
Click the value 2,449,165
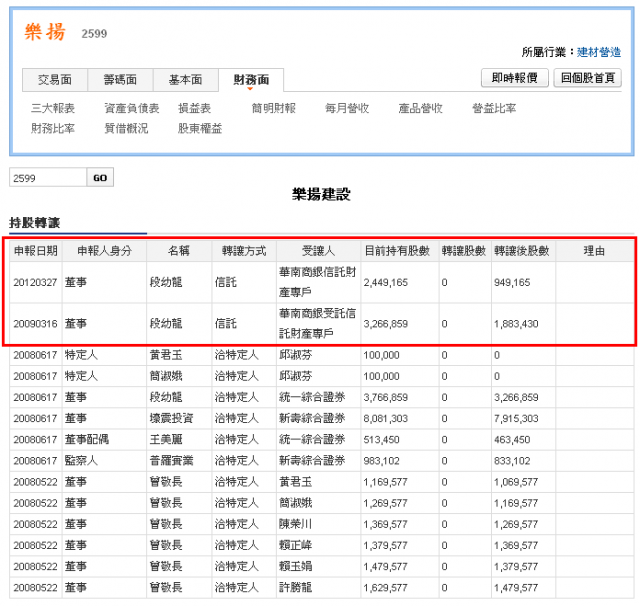coord(386,282)
